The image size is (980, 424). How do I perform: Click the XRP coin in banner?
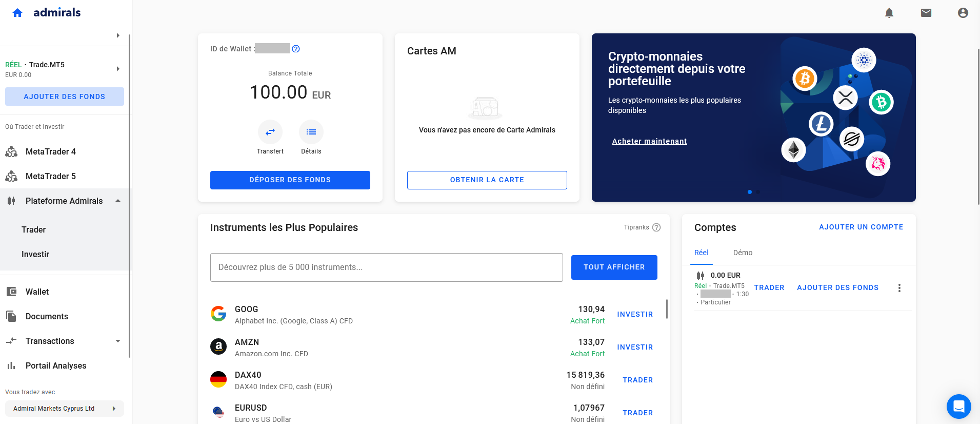(x=846, y=98)
